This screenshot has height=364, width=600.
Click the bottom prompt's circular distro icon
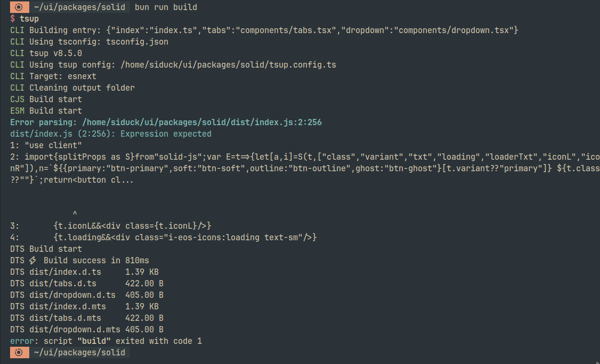19,352
